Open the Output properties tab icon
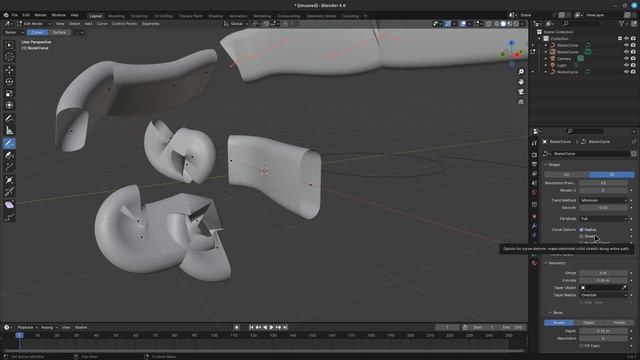Screen dimensions: 640x360 pyautogui.click(x=534, y=164)
